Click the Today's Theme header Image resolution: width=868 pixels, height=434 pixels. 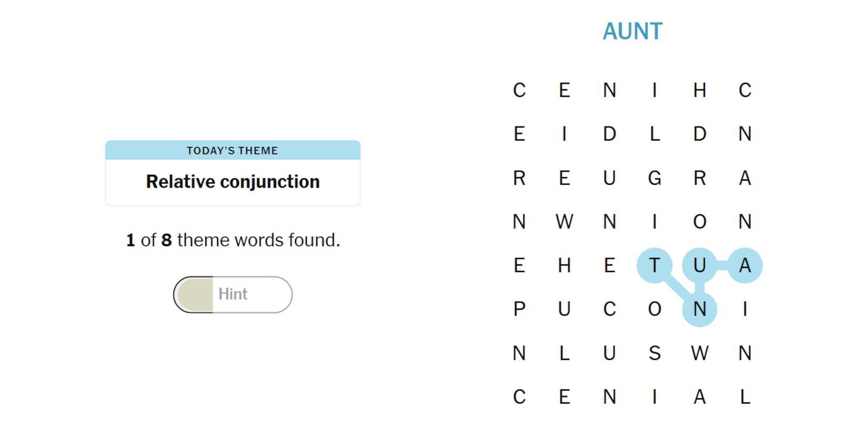point(233,150)
